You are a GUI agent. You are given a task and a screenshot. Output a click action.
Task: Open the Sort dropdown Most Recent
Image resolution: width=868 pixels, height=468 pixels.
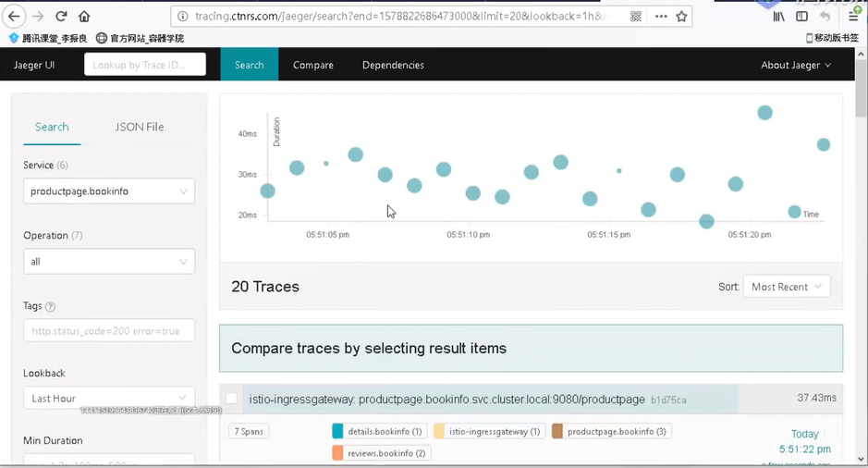[x=787, y=287]
